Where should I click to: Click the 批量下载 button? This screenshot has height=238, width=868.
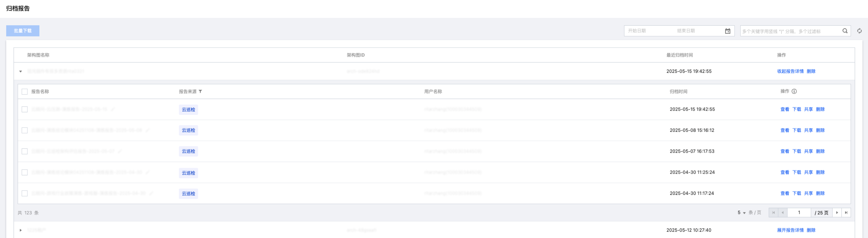pyautogui.click(x=23, y=31)
